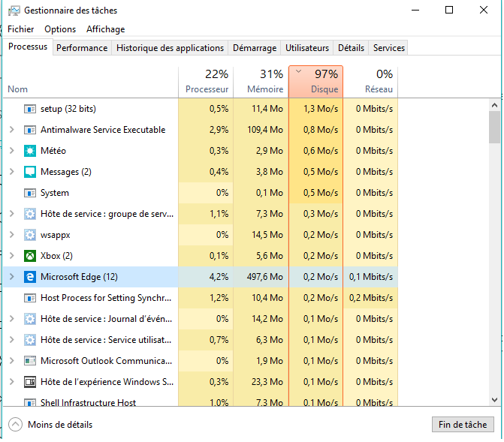This screenshot has height=442, width=504.
Task: Switch to the Détails tab
Action: tap(351, 48)
